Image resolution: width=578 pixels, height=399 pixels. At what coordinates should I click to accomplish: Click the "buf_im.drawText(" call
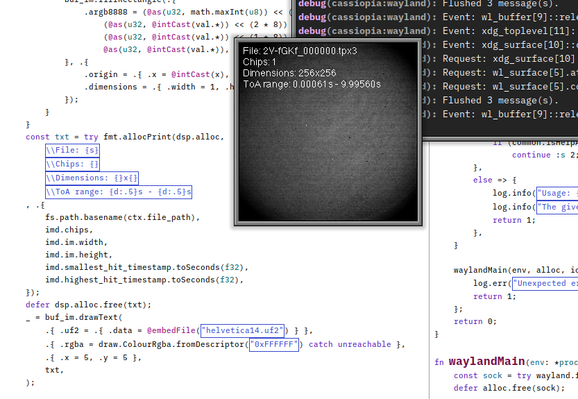pyautogui.click(x=84, y=318)
